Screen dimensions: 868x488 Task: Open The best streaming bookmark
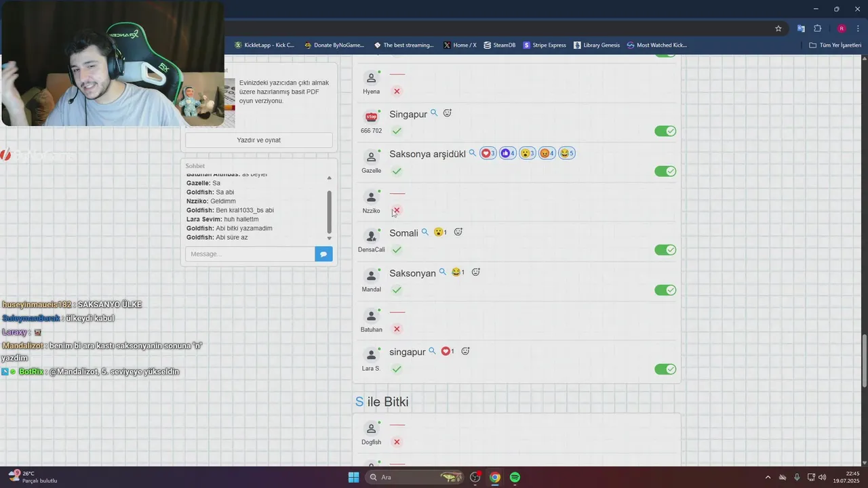(403, 45)
